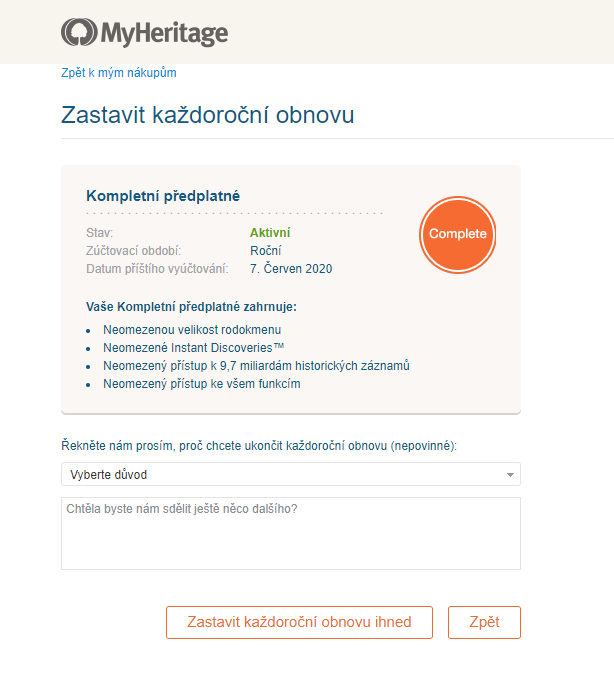614x692 pixels.
Task: Click the 'Kompletní předplatné' card title
Action: (x=163, y=196)
